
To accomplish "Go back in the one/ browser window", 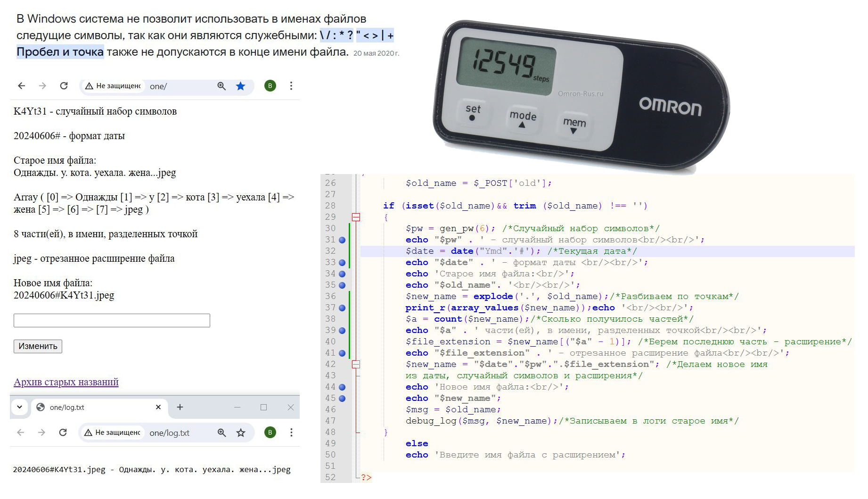I will coord(21,86).
